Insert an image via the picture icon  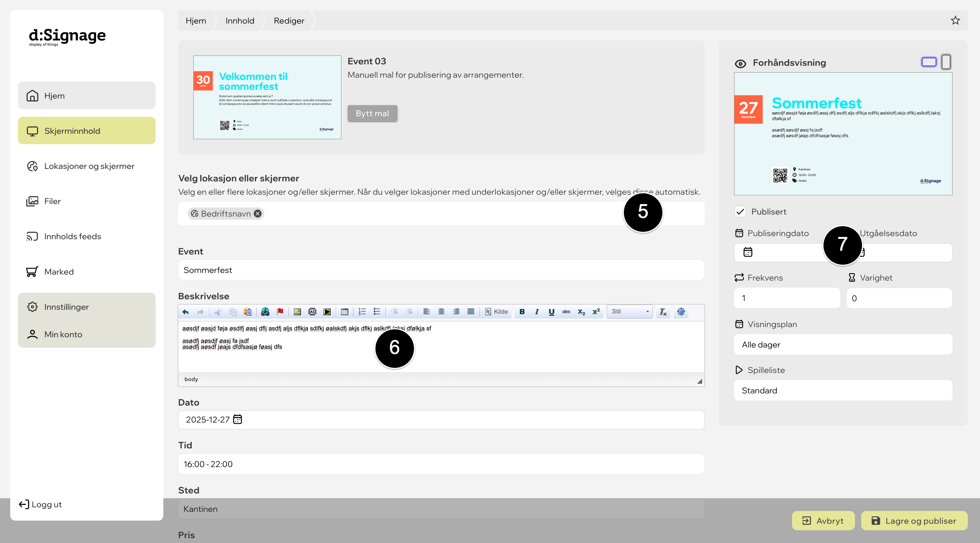point(297,312)
